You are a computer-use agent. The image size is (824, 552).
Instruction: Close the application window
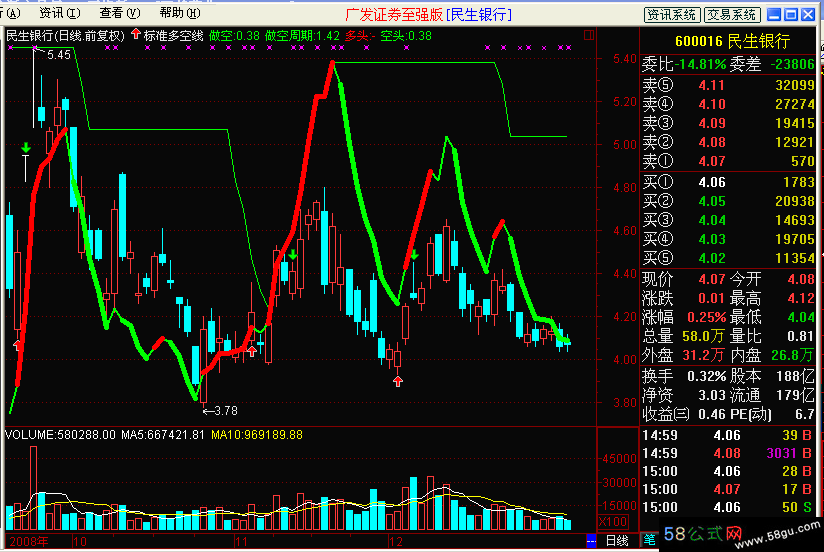pos(808,15)
